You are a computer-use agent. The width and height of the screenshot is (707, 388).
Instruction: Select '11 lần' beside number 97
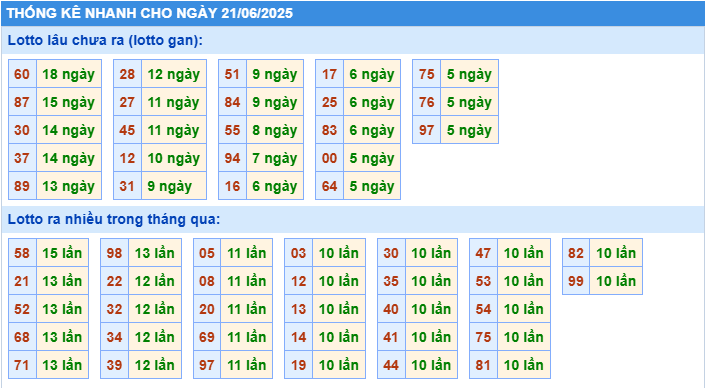click(x=247, y=365)
